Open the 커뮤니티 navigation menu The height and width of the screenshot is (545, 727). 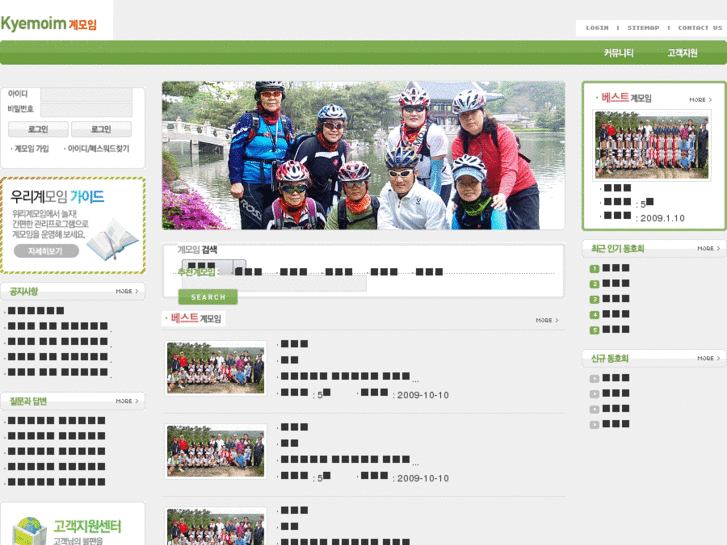pos(619,53)
